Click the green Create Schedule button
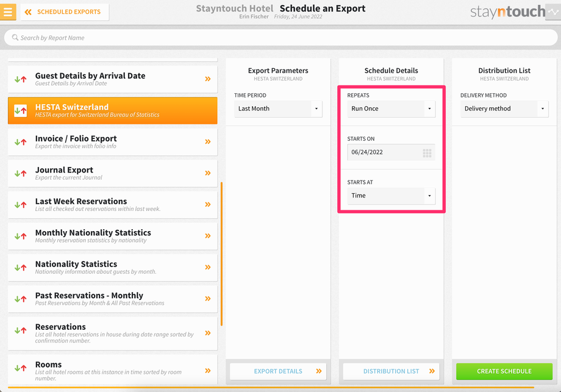Image resolution: width=561 pixels, height=392 pixels. 504,371
